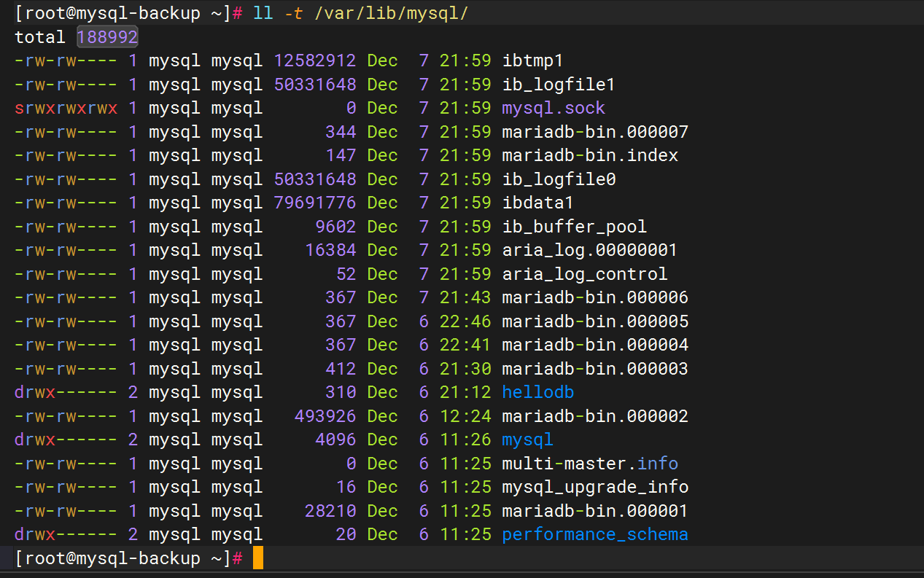Click the blue mysql directory name
This screenshot has width=924, height=578.
coord(528,440)
